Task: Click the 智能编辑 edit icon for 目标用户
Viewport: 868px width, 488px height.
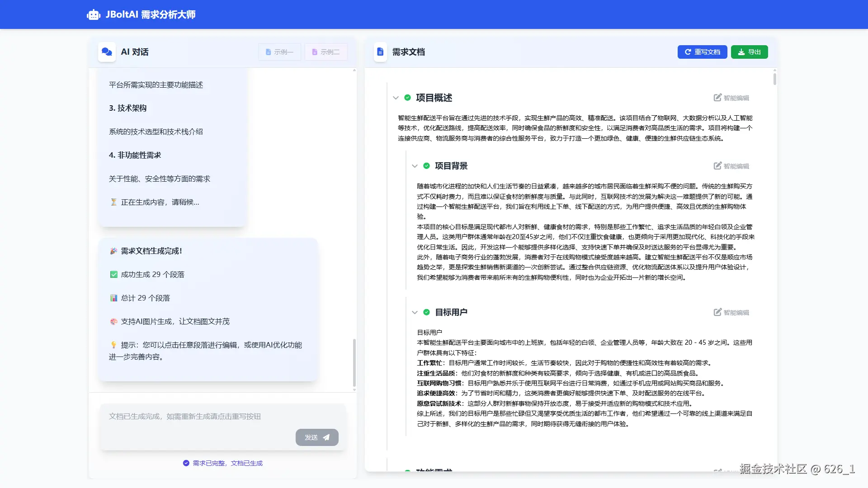Action: click(x=717, y=312)
